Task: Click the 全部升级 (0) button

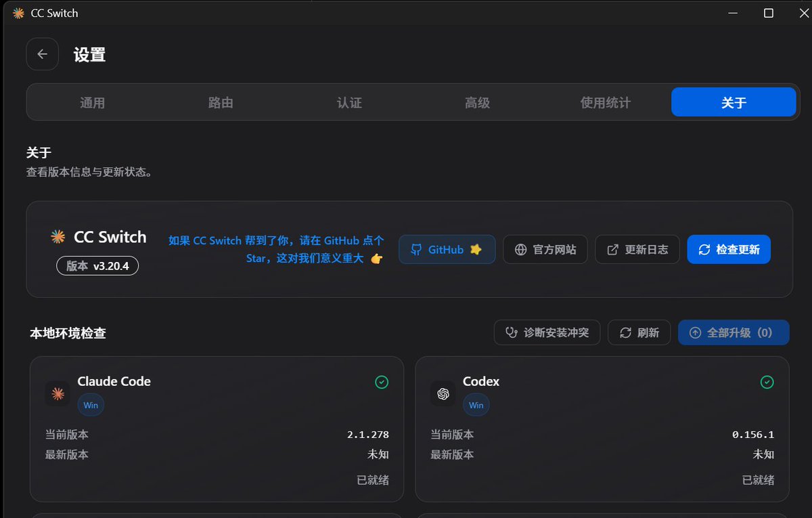Action: coord(734,332)
